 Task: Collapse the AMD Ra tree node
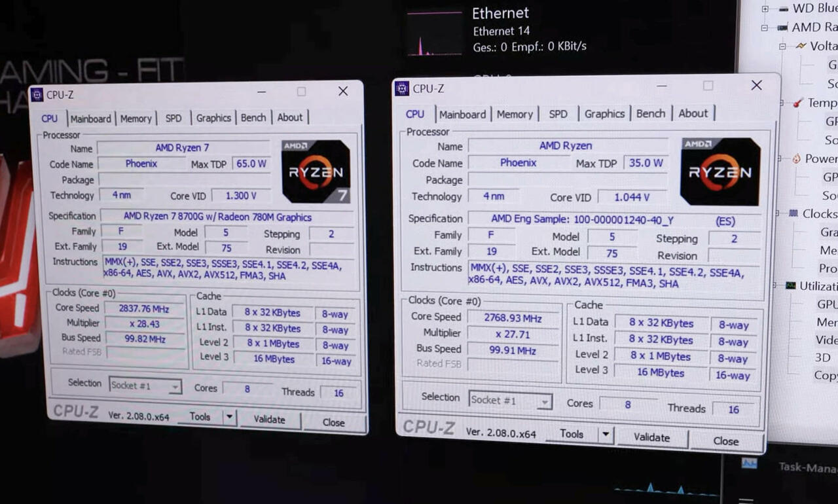click(x=765, y=27)
